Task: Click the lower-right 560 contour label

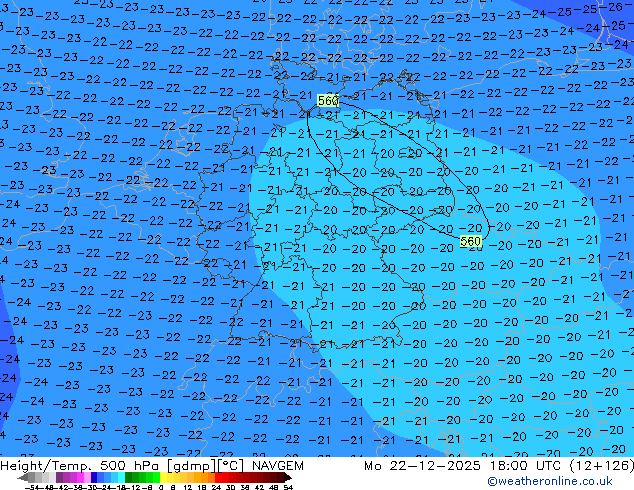Action: 471,242
